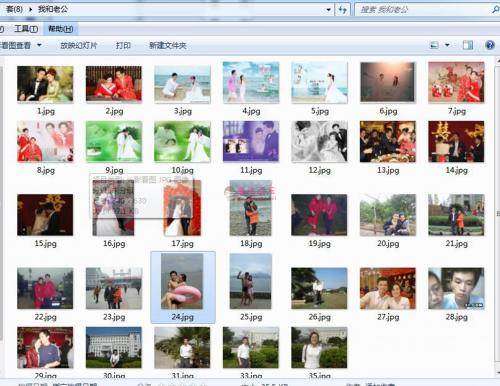Select thumbnail 13.jpg
This screenshot has width=500, height=386.
click(x=388, y=142)
